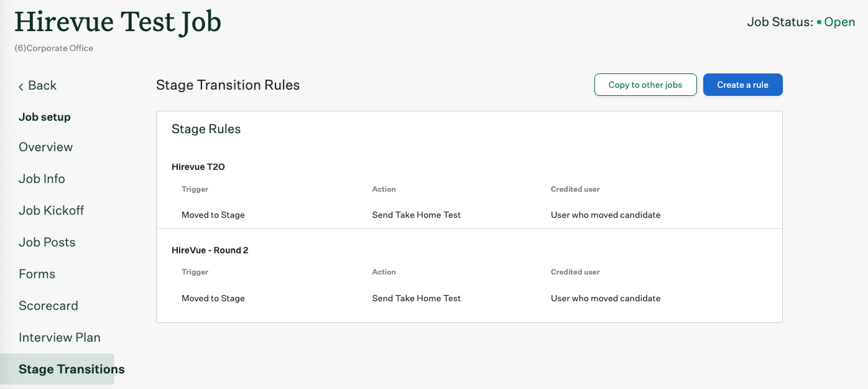
Task: Click the Trigger column header under Hirevue T2O
Action: click(195, 189)
